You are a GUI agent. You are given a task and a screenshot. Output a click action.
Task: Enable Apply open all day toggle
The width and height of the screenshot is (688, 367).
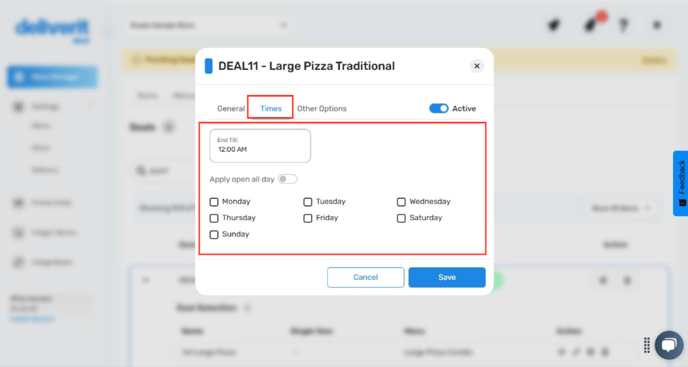[x=288, y=179]
